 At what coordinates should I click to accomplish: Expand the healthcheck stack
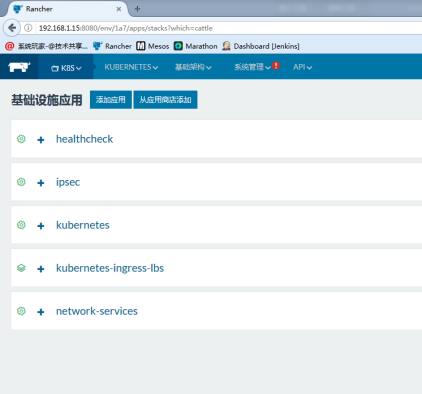(x=41, y=140)
